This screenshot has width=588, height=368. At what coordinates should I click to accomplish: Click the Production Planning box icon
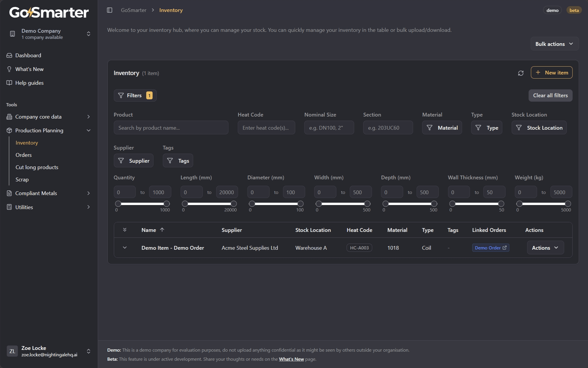9,131
